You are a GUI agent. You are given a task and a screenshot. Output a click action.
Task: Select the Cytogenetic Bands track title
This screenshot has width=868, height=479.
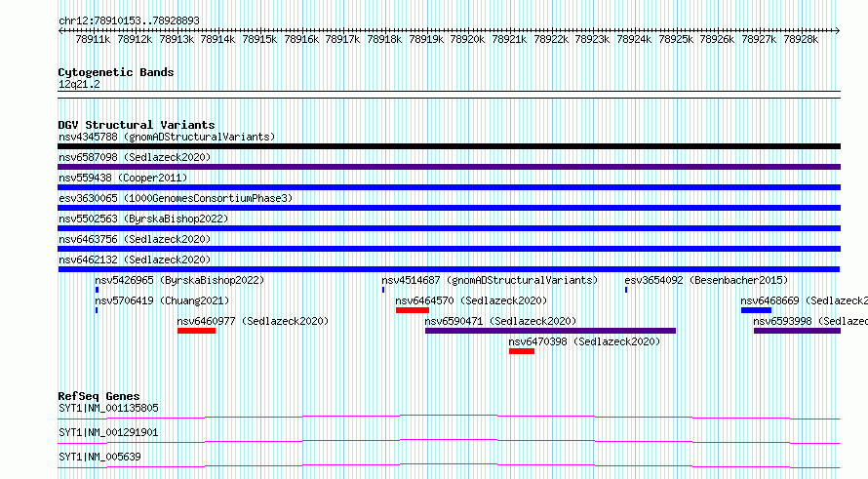pos(116,72)
